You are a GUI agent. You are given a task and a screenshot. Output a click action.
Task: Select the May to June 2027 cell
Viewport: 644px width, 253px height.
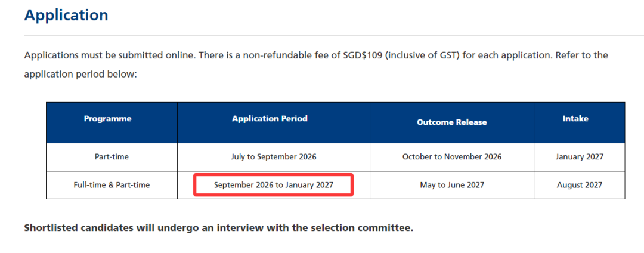coord(451,185)
